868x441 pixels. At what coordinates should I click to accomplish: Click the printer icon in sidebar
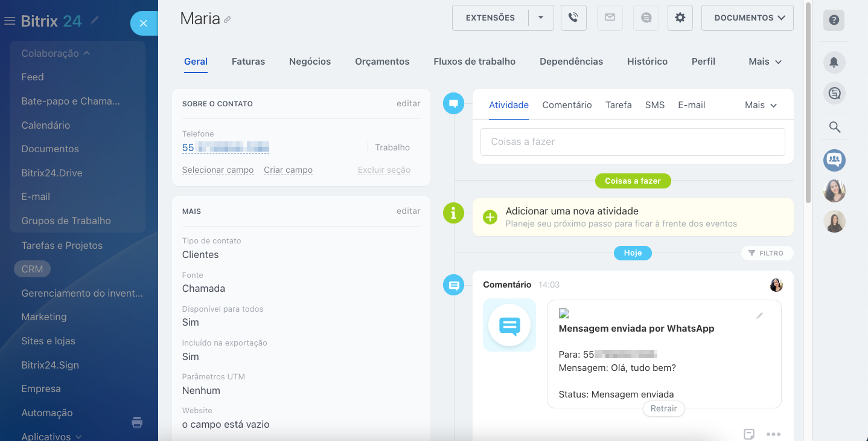point(137,422)
